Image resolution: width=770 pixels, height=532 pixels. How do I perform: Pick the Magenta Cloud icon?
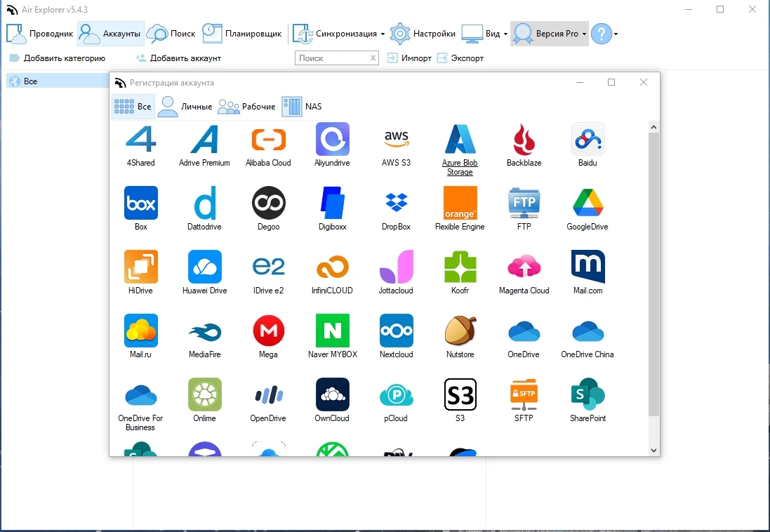pyautogui.click(x=524, y=267)
